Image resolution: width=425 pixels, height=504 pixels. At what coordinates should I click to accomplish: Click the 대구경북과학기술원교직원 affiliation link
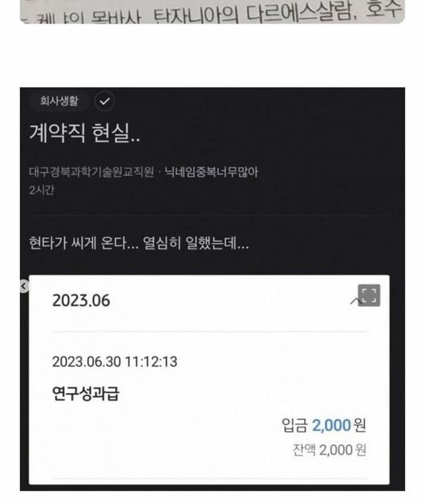coord(91,172)
